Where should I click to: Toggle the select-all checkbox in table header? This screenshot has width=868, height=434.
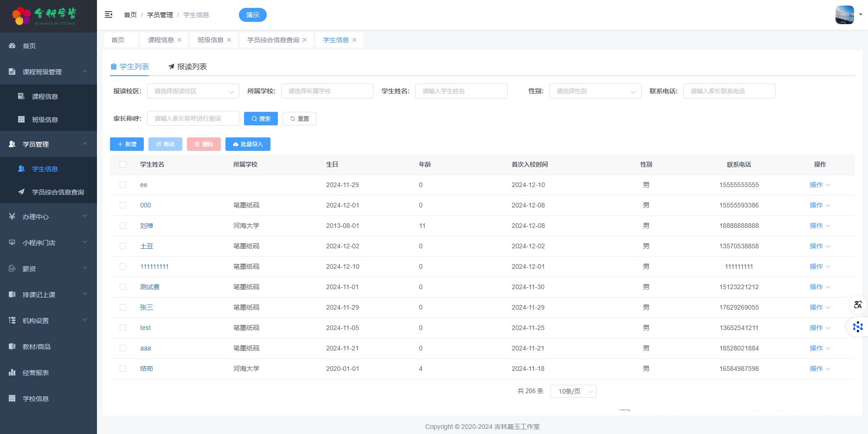coord(123,164)
